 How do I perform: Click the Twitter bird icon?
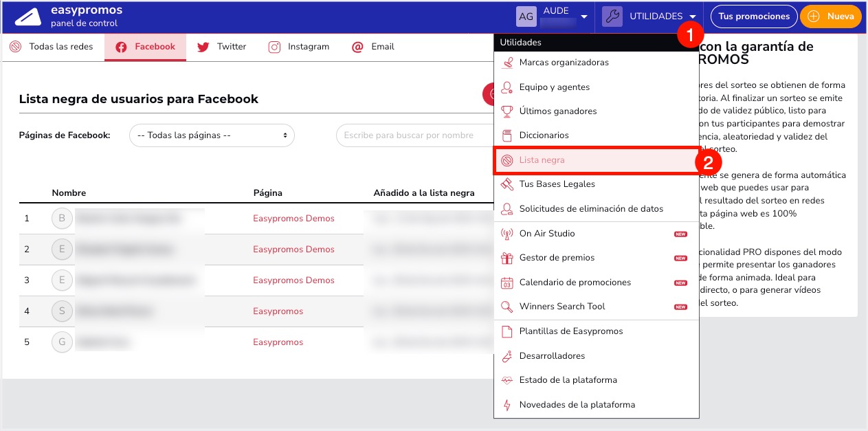tap(203, 47)
